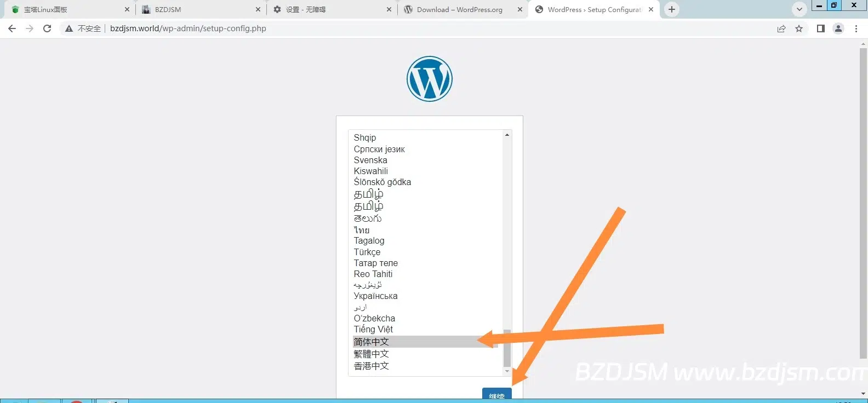Close the 设置 - 无障碍 tab
Viewport: 868px width, 403px height.
point(389,9)
